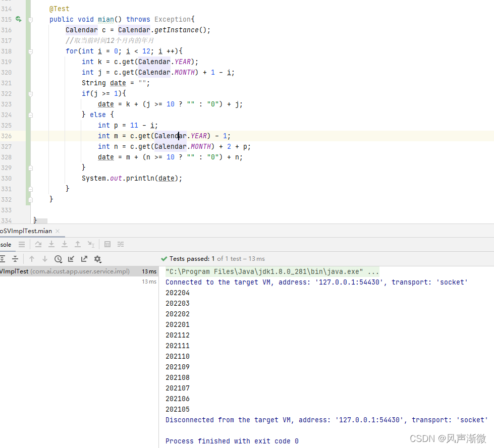The image size is (494, 448).
Task: Click the else keyword on line 324
Action: [98, 115]
